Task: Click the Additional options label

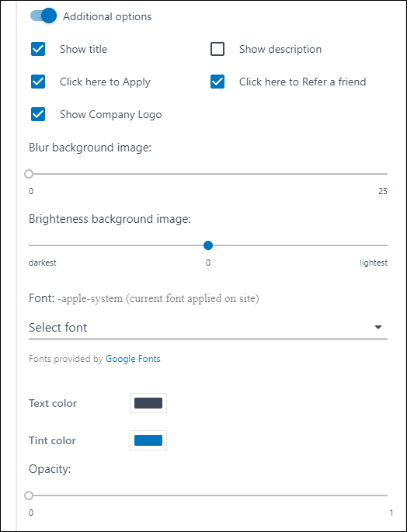Action: pyautogui.click(x=107, y=16)
